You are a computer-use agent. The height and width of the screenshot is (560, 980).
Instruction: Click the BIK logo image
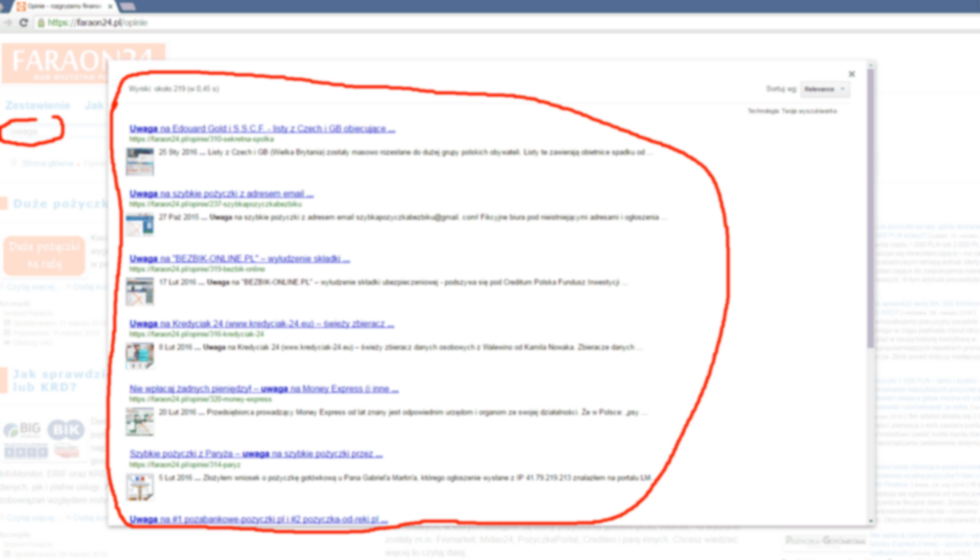point(66,430)
